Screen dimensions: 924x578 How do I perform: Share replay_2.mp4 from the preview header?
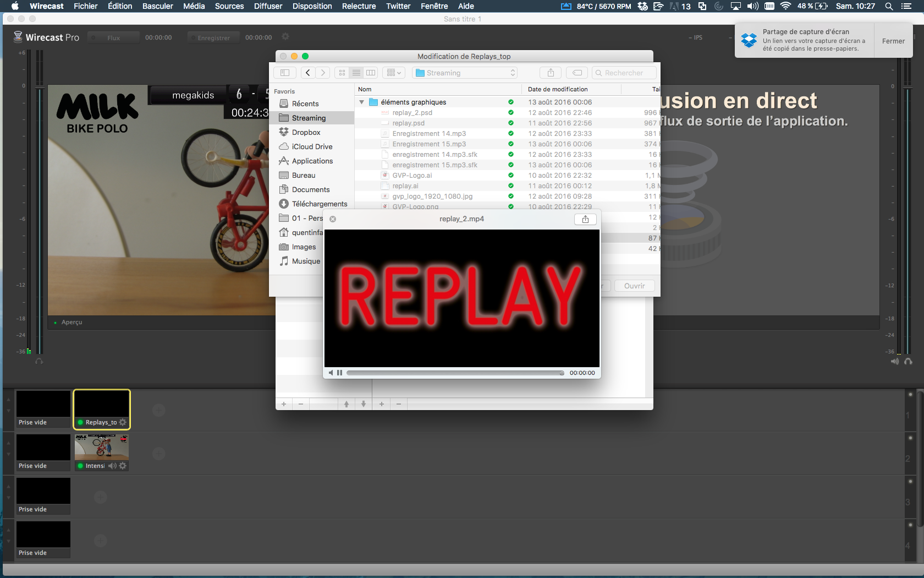585,219
